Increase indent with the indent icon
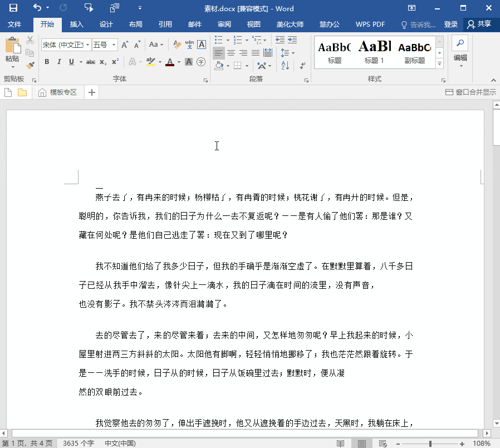500x448 pixels. click(x=292, y=40)
